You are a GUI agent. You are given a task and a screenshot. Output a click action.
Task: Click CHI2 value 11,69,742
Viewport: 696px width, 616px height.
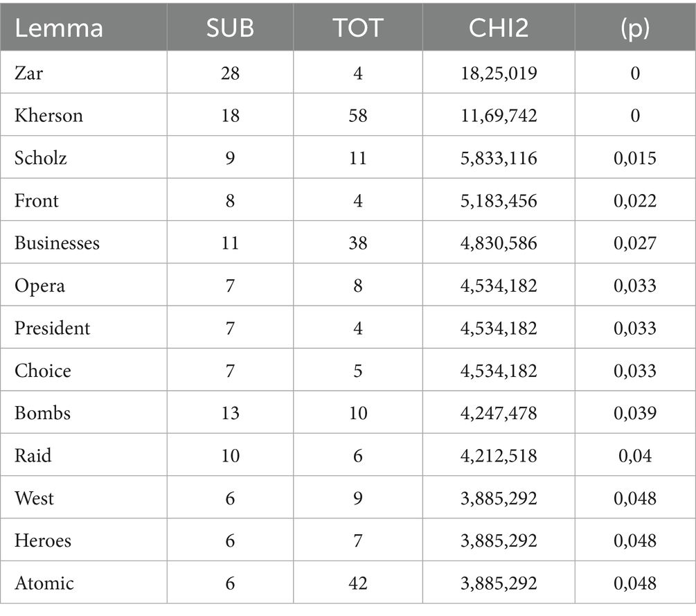click(x=498, y=115)
